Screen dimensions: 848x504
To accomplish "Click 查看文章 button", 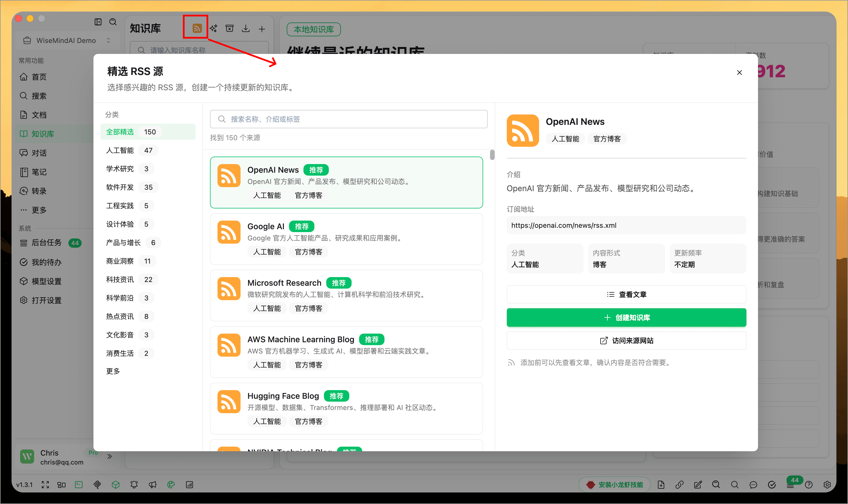I will (x=626, y=294).
